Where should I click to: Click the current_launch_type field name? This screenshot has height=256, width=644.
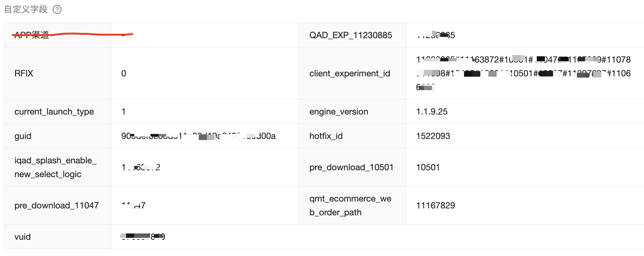pyautogui.click(x=54, y=111)
